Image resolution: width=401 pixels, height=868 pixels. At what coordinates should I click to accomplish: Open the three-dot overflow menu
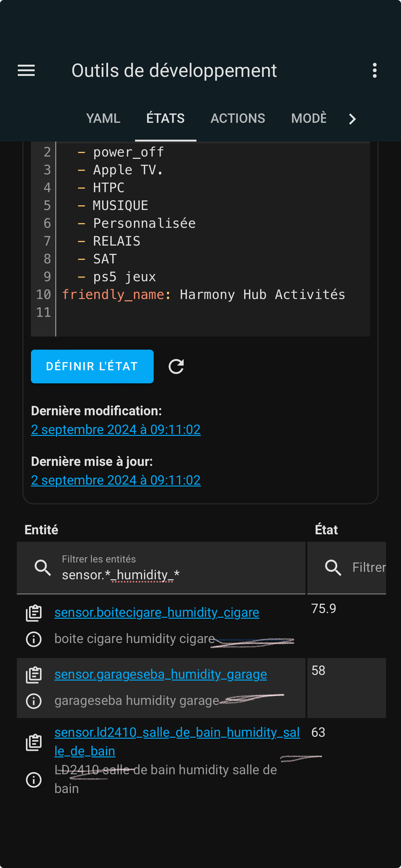tap(374, 70)
